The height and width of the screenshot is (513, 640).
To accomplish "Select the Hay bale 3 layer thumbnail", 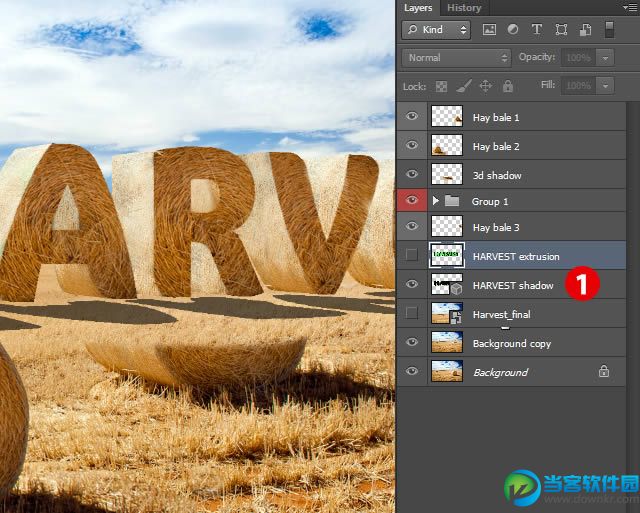I will tap(447, 226).
